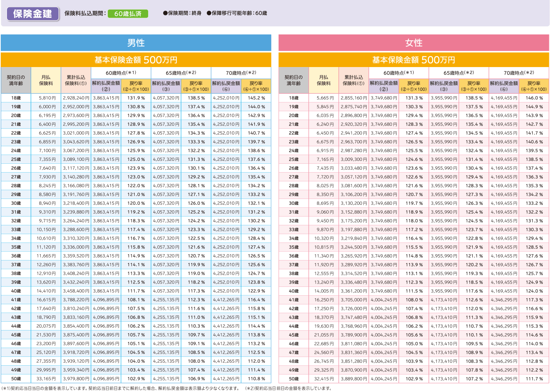Click female monthly premium 5,665円
The width and height of the screenshot is (550, 392).
pos(325,98)
